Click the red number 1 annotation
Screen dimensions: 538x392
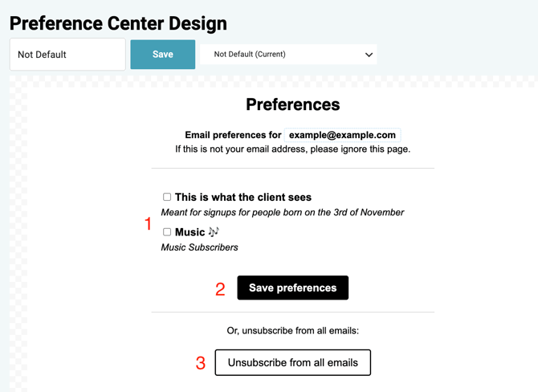pyautogui.click(x=148, y=224)
